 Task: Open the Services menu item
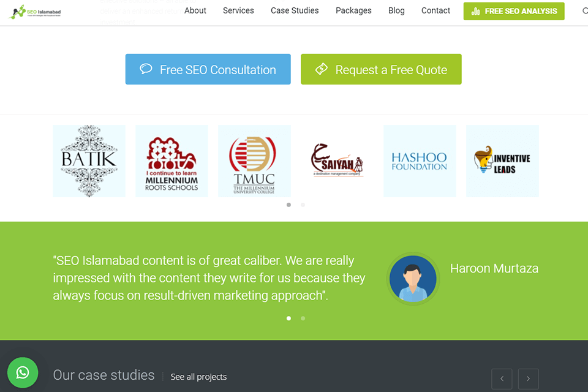click(x=238, y=10)
